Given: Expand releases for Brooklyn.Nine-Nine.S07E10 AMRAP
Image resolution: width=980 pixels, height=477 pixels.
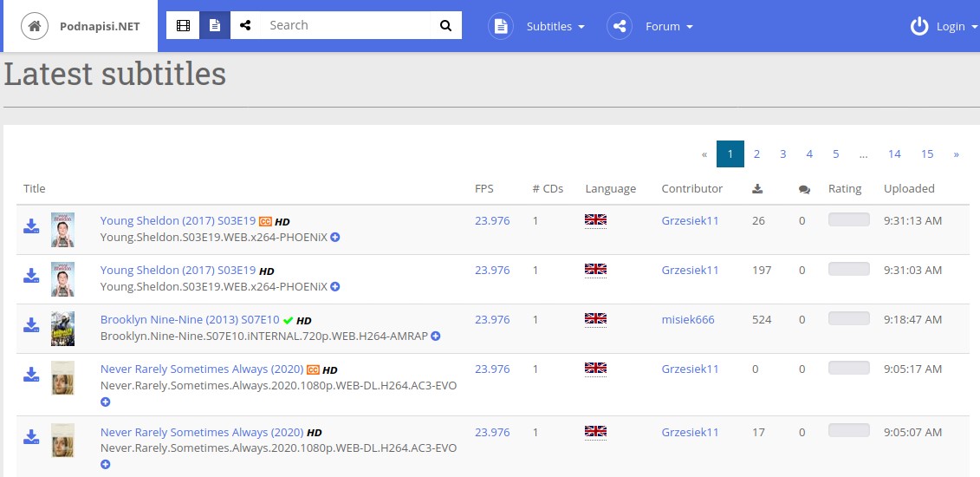Looking at the screenshot, I should point(436,337).
